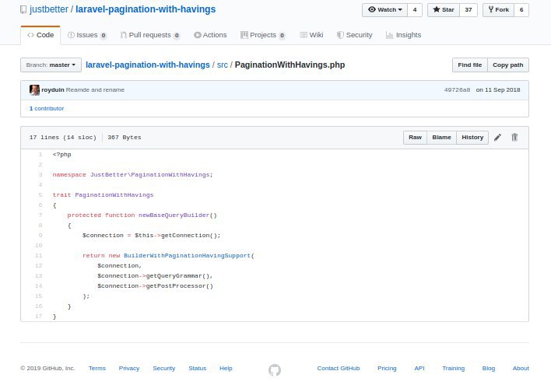Open the Contact GitHub link
The image size is (551, 392).
(x=339, y=368)
